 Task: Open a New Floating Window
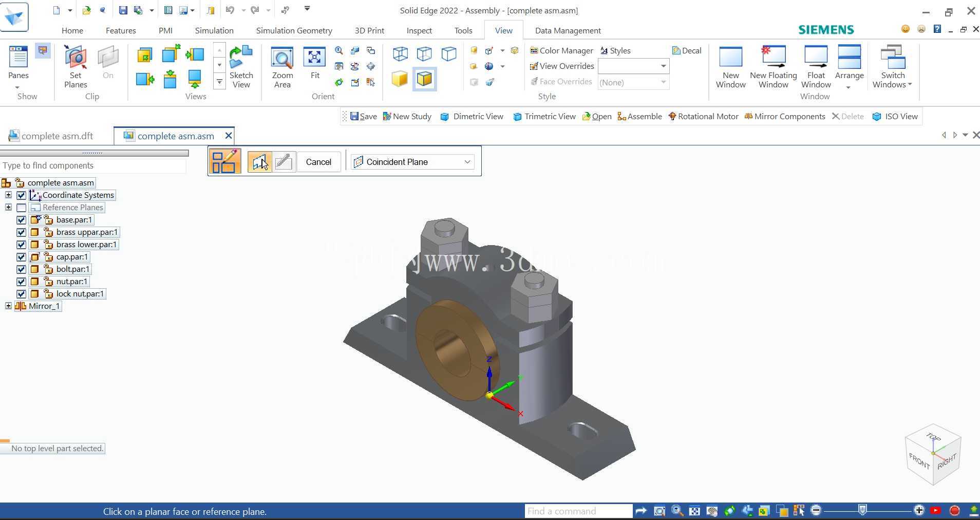774,67
